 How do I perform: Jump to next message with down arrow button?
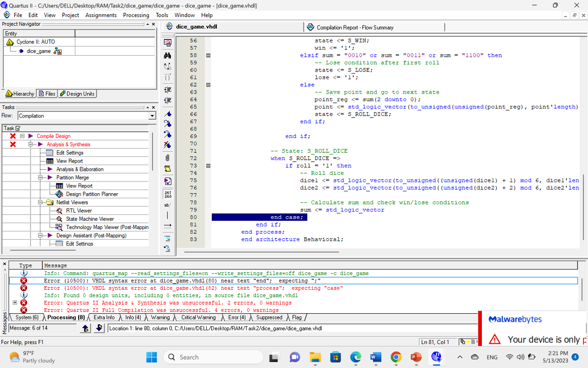99,328
